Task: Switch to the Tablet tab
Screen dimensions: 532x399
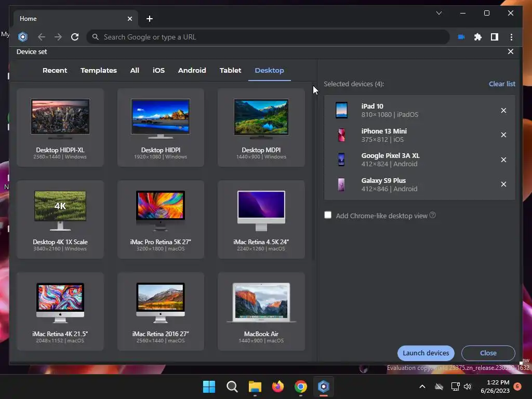Action: click(230, 70)
